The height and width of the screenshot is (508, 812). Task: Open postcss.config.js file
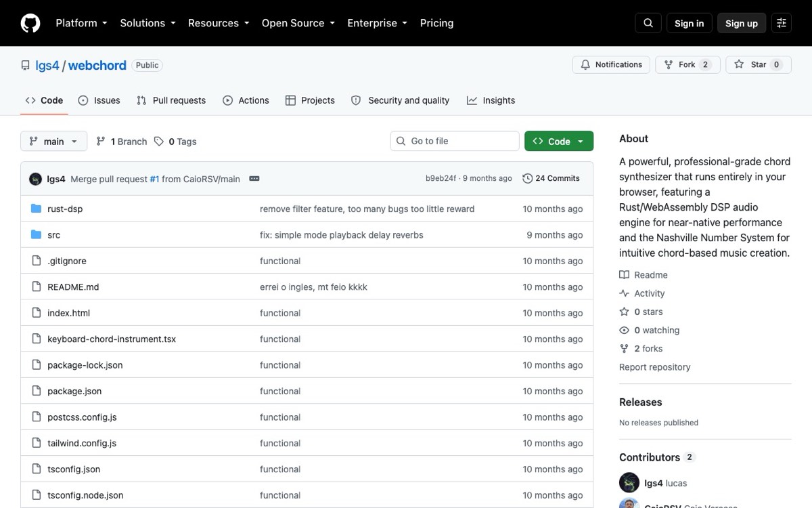pos(82,417)
